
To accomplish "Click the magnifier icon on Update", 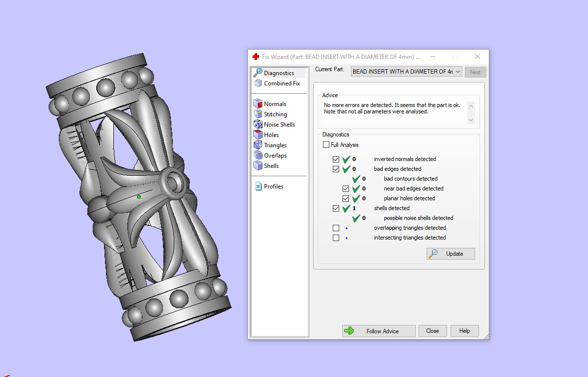I will point(433,254).
